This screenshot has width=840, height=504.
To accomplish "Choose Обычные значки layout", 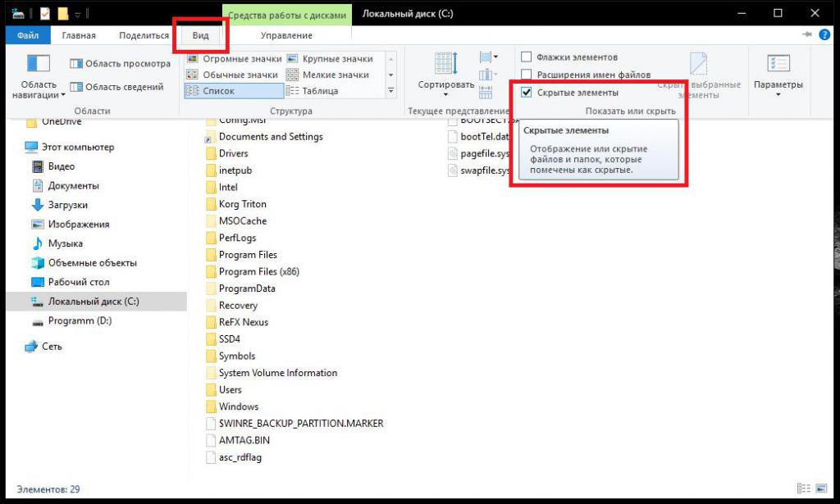I will coord(232,75).
